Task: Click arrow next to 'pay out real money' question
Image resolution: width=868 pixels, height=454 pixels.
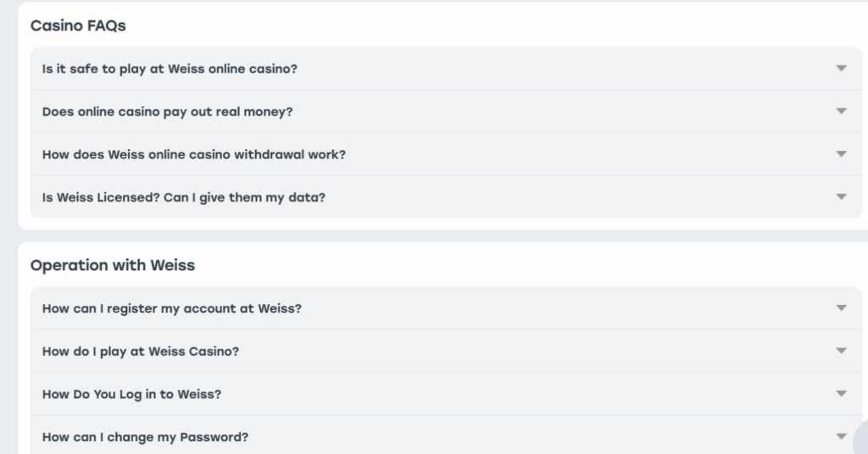Action: [841, 112]
